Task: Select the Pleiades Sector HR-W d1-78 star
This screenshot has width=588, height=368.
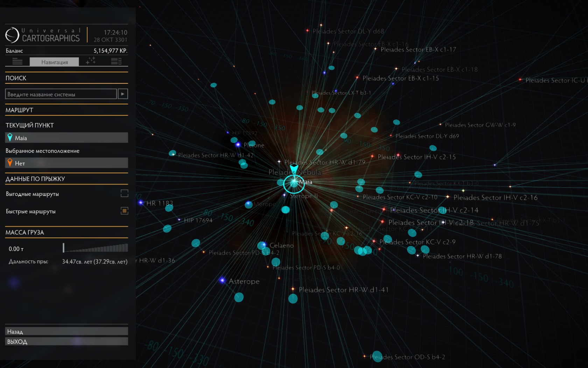Action: [418, 255]
